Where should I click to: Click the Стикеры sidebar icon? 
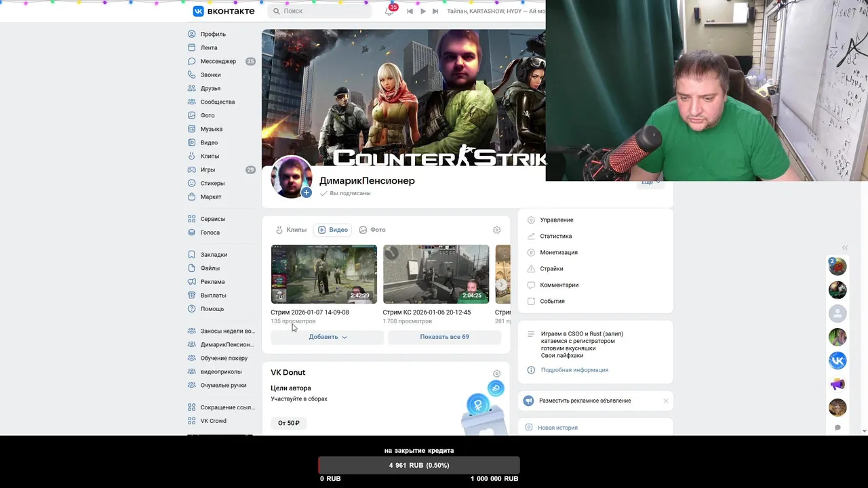coord(192,183)
